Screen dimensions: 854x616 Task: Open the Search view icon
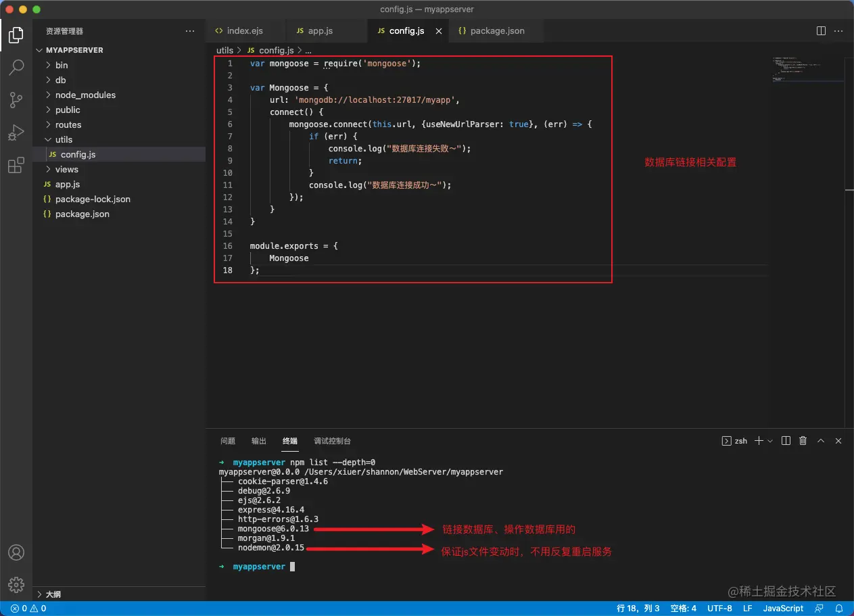point(16,68)
